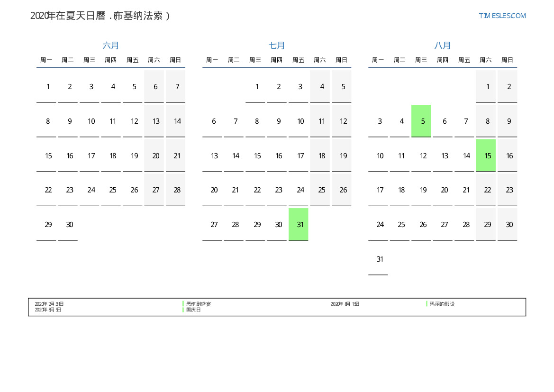Click the 2020年8月15日 legend date
This screenshot has width=554, height=392.
click(345, 304)
